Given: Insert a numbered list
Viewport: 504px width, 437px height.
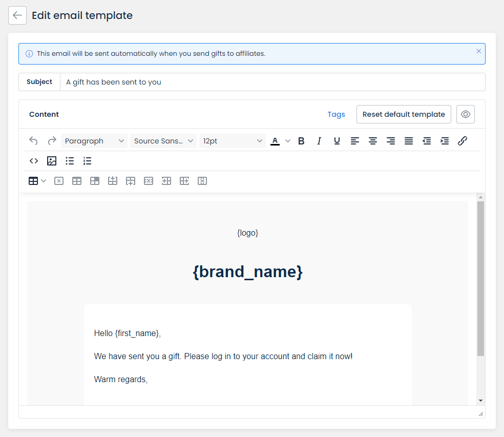Looking at the screenshot, I should click(x=88, y=161).
